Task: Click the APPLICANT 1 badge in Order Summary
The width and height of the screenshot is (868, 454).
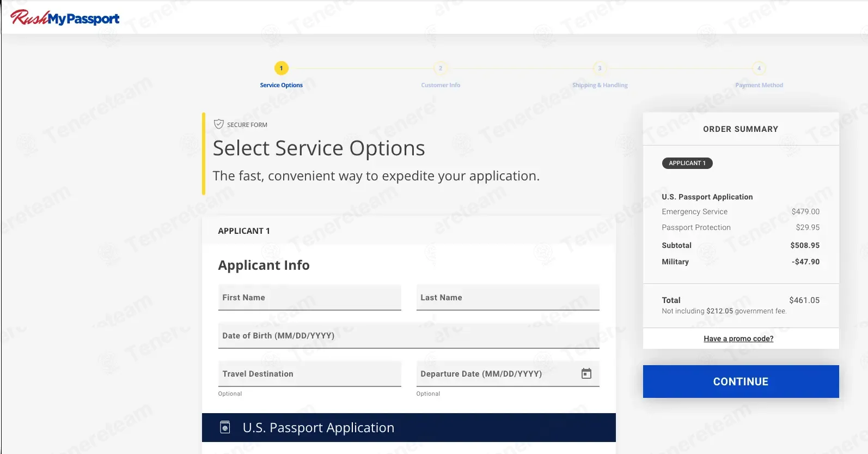Action: click(x=687, y=163)
